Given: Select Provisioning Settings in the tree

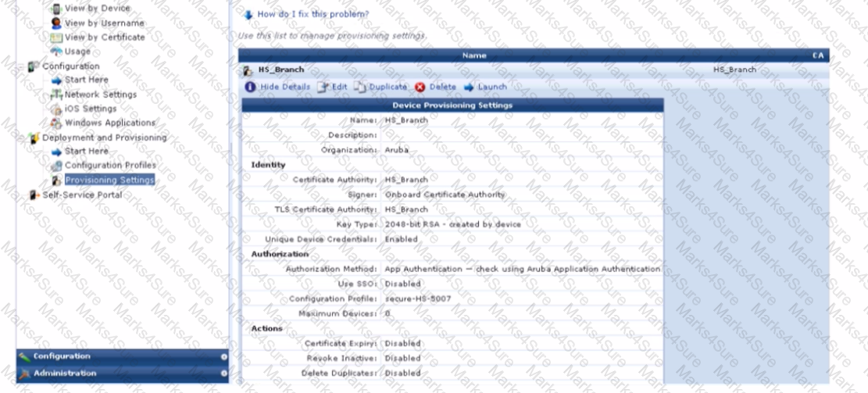Looking at the screenshot, I should [109, 180].
